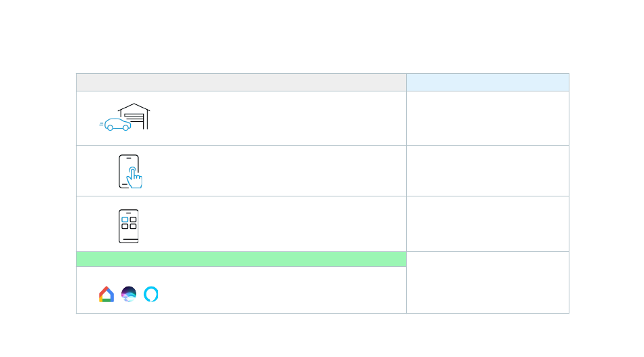Select the phone with app grid icon
Viewport: 644px width, 357px height.
click(x=129, y=226)
